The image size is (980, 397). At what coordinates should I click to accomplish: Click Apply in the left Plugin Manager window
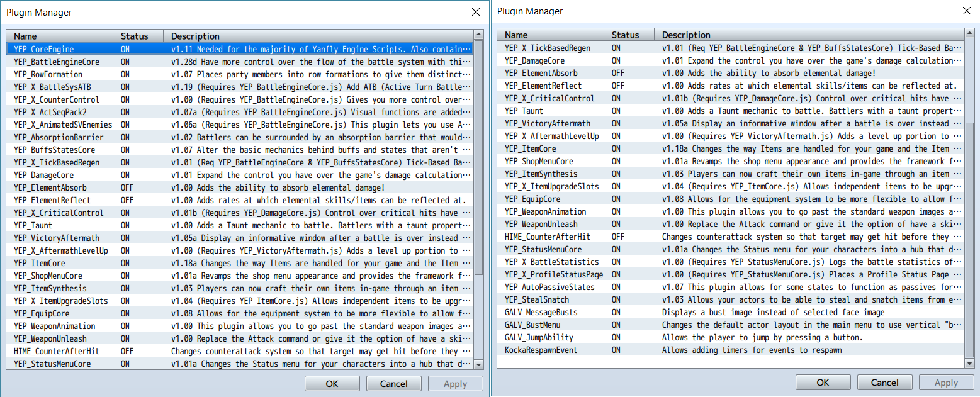coord(456,384)
